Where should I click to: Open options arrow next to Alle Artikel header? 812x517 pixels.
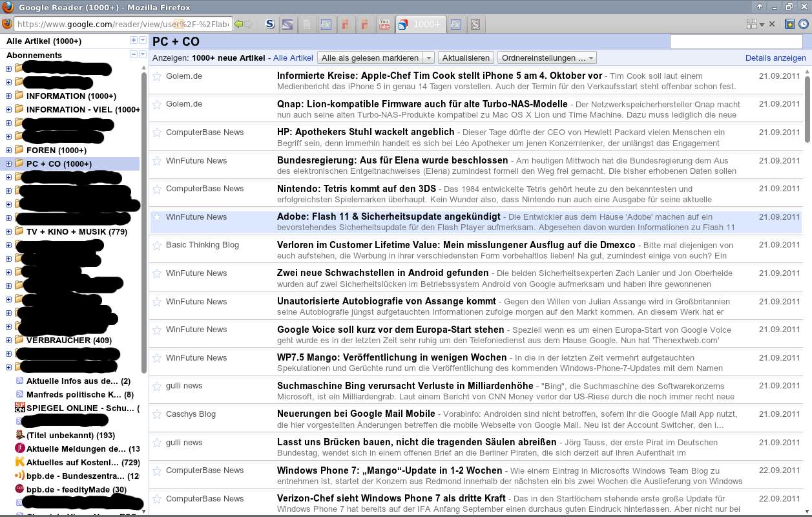coord(142,40)
